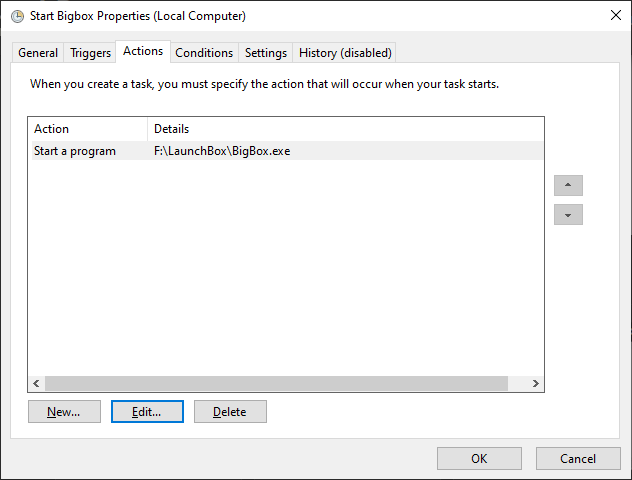Dismiss the dialog with Cancel
The height and width of the screenshot is (480, 632).
click(x=578, y=458)
